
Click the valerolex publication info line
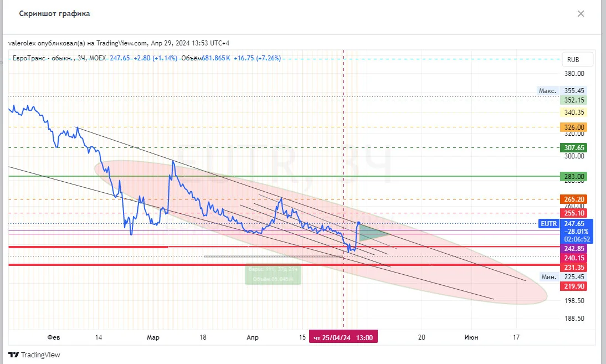pos(119,43)
